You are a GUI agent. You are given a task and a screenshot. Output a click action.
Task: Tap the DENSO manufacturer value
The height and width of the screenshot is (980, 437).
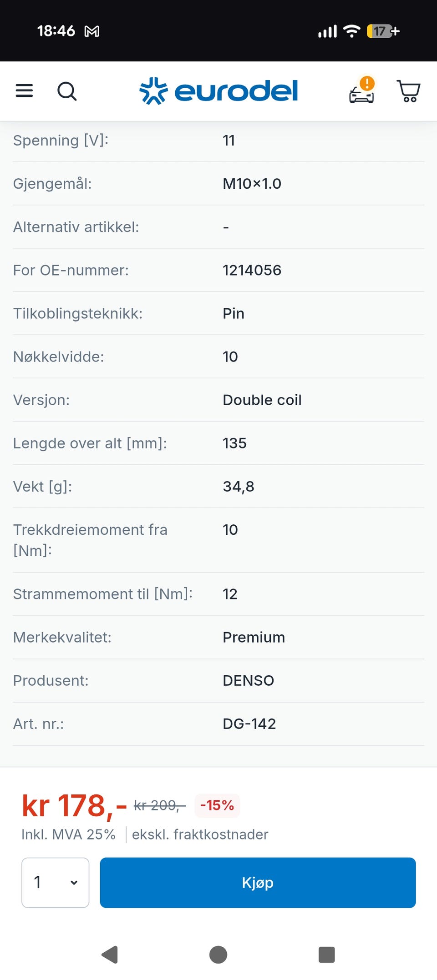[x=248, y=680]
